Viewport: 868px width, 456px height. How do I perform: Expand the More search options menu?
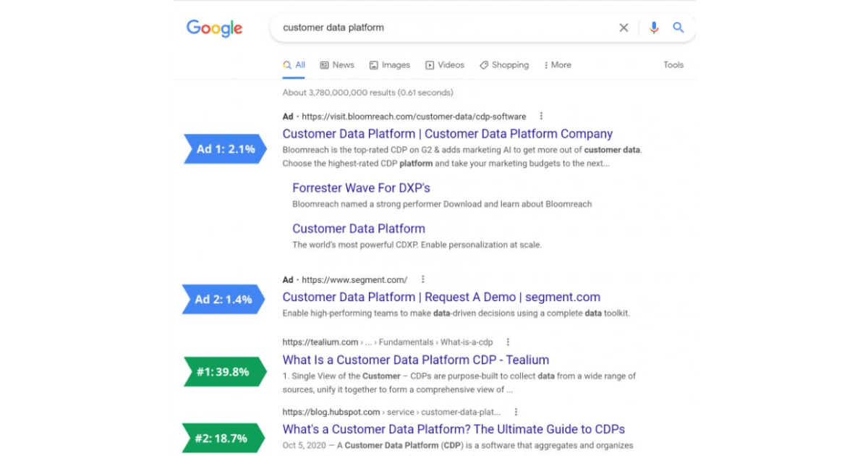pyautogui.click(x=558, y=65)
